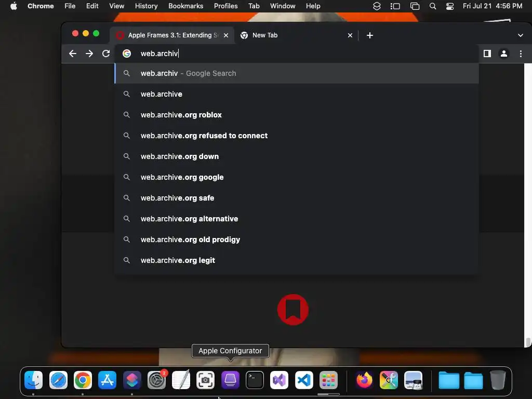Open the Edit menu

(92, 6)
